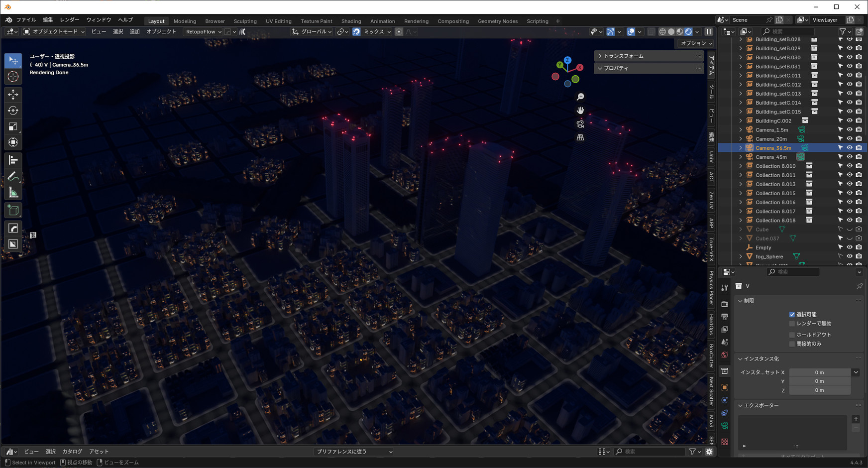This screenshot has width=868, height=468.
Task: Enable the レンダーで無効 checkbox
Action: click(792, 324)
